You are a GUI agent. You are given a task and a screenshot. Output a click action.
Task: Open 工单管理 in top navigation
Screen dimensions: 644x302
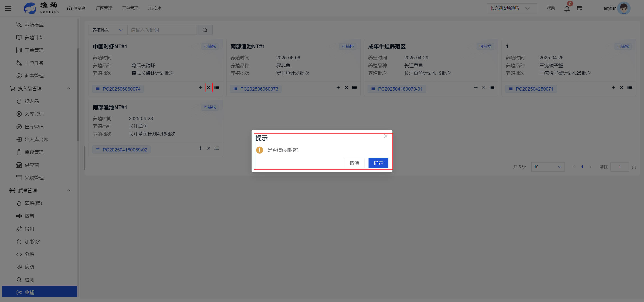coord(130,8)
